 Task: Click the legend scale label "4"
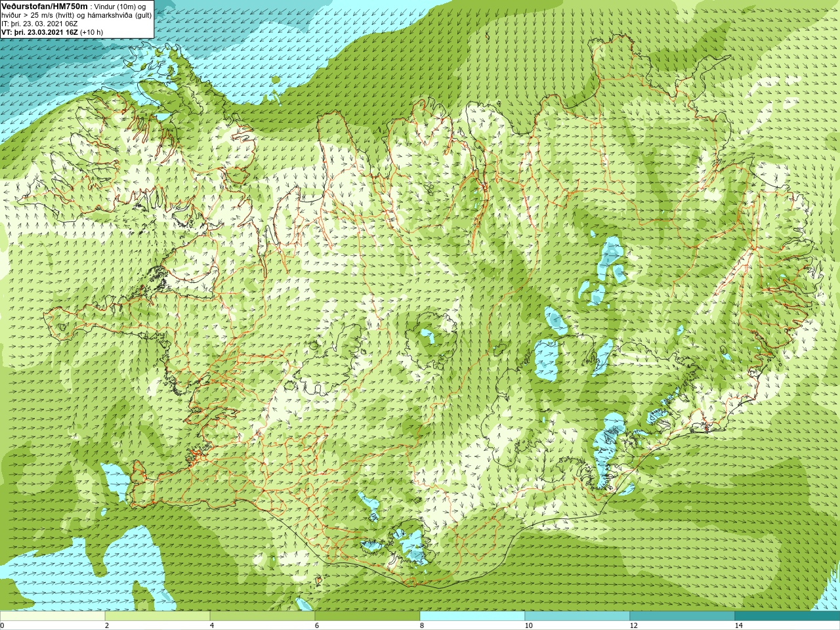(212, 625)
